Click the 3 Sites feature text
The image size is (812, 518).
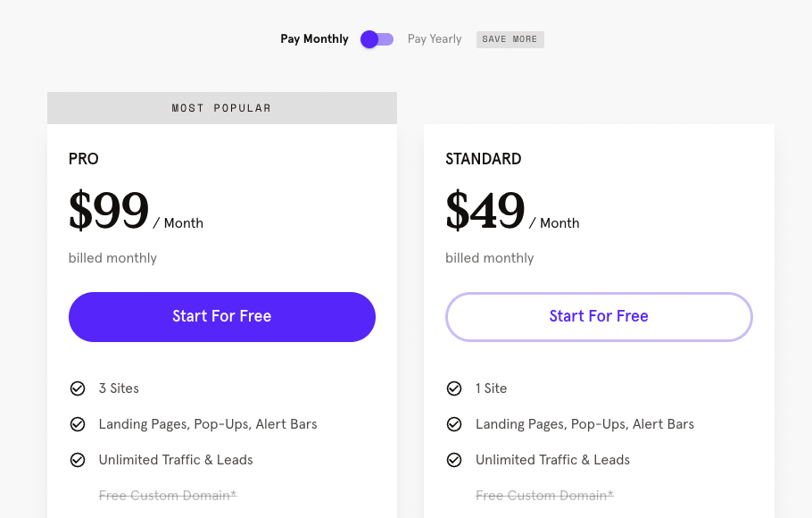[x=119, y=388]
